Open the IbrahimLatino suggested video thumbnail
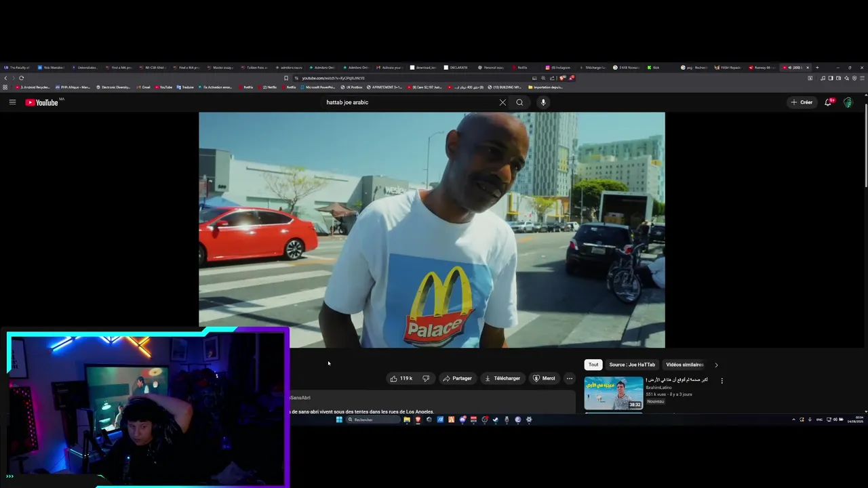 614,393
